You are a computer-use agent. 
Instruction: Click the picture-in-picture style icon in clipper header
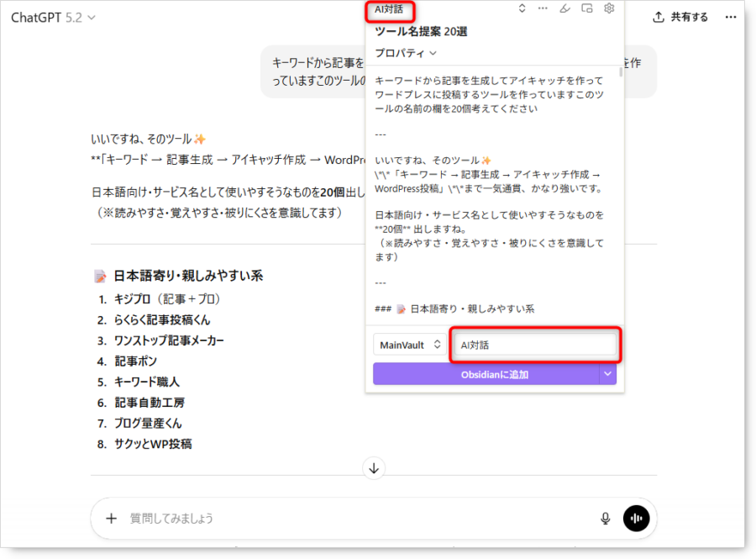(587, 8)
